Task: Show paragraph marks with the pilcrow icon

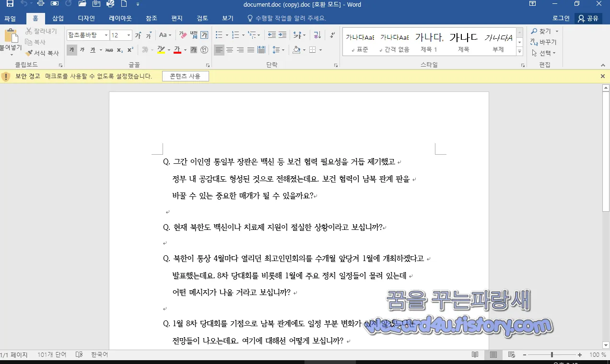Action: (x=332, y=34)
